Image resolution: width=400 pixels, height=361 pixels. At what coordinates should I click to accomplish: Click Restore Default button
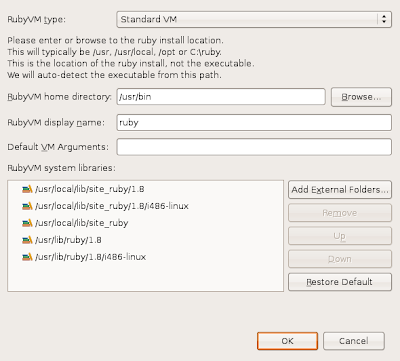tap(340, 282)
